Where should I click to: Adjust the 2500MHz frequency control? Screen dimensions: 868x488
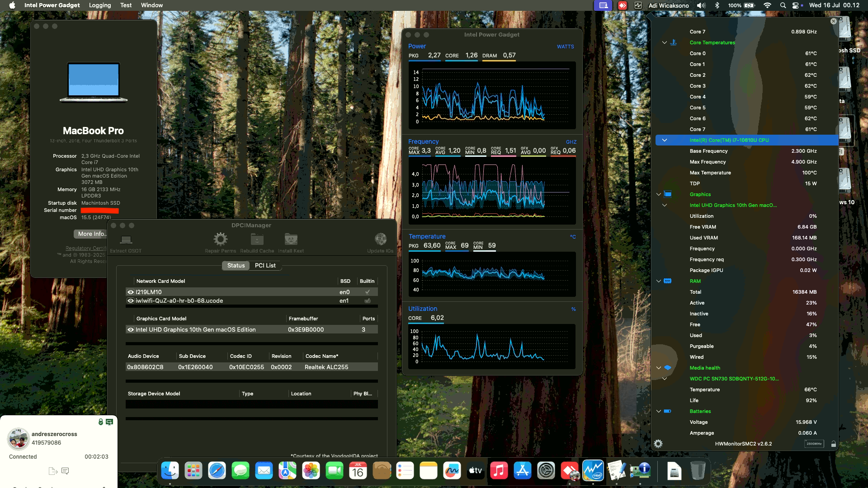[x=814, y=444]
